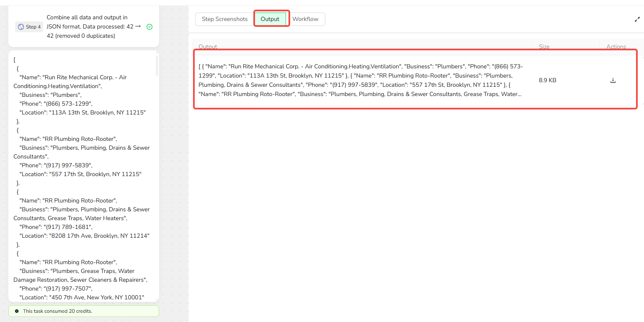Click the 'consumed 20 credits' banner

click(84, 311)
